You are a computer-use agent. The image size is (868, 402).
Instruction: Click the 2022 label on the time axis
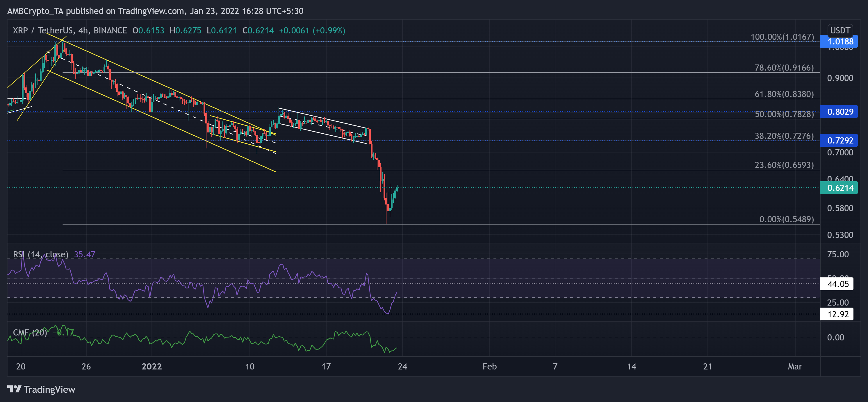pos(152,367)
